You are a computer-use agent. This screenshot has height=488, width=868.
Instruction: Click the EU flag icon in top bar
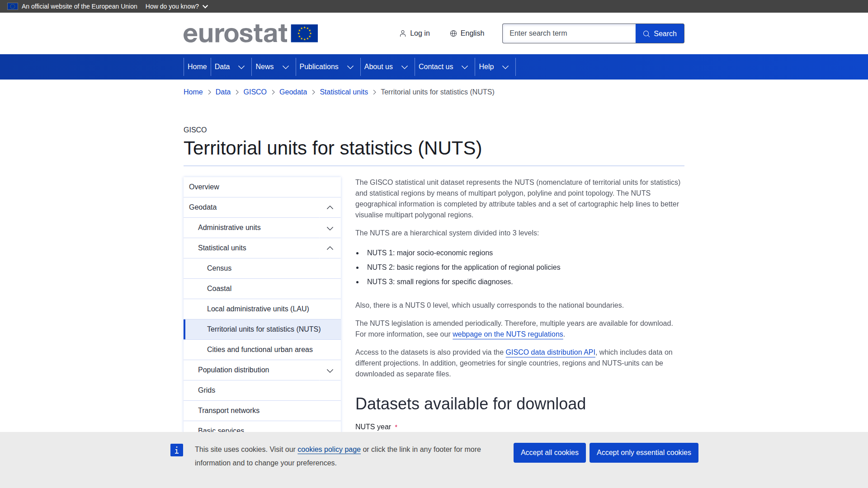coord(13,6)
